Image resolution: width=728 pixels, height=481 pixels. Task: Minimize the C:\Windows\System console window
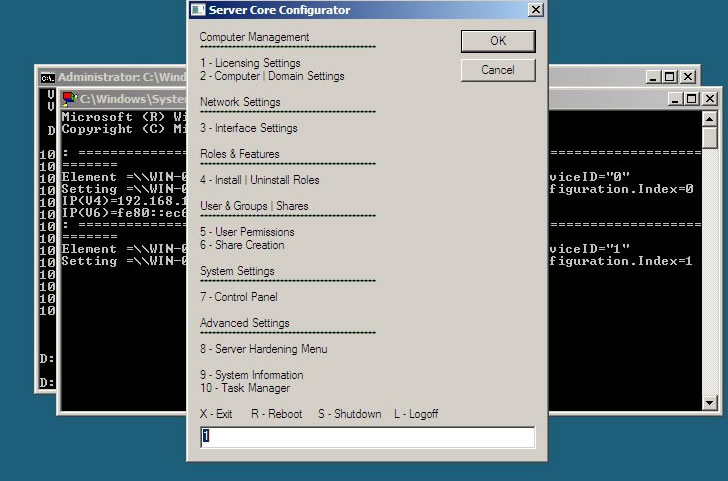pyautogui.click(x=674, y=99)
